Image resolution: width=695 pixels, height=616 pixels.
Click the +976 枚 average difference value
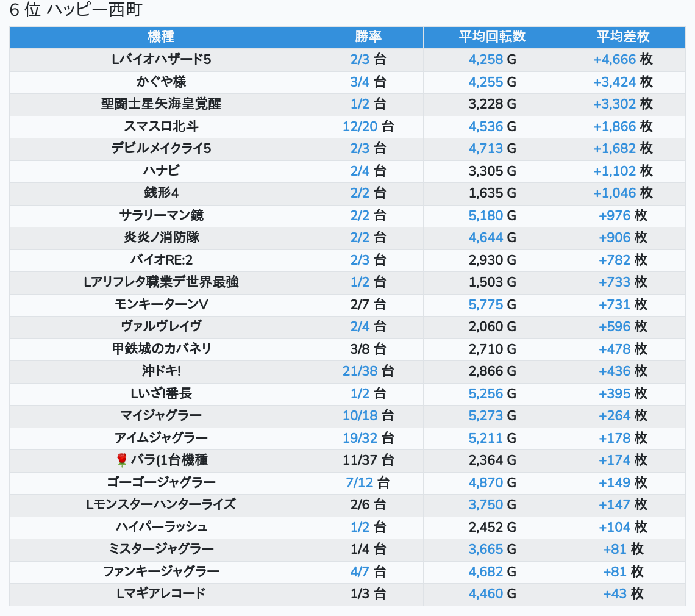pyautogui.click(x=623, y=215)
